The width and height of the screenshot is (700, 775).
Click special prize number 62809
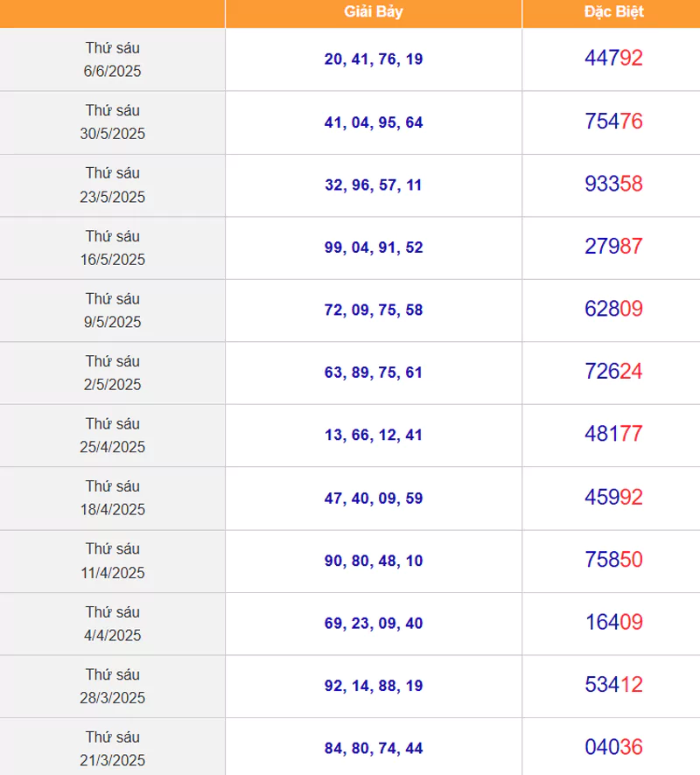pos(613,309)
